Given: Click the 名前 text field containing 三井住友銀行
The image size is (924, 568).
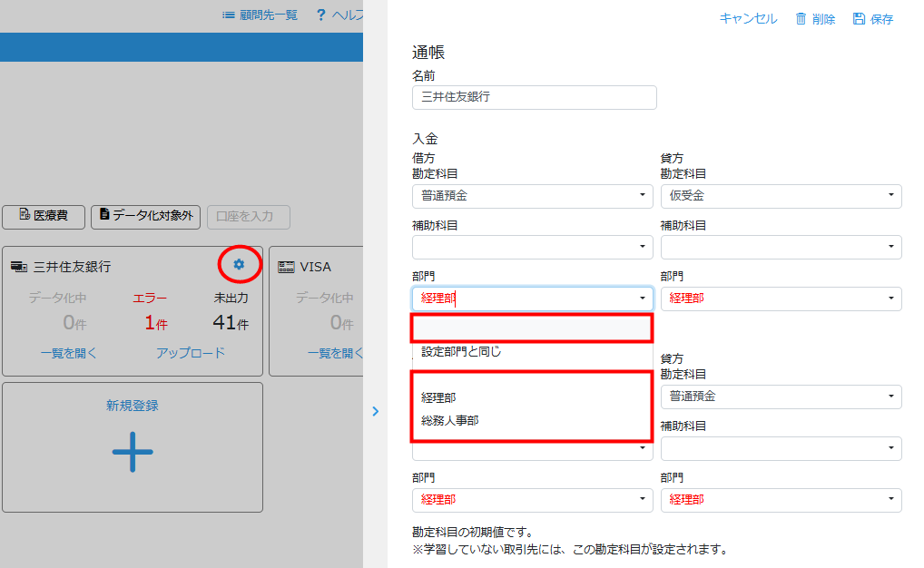Looking at the screenshot, I should (534, 97).
